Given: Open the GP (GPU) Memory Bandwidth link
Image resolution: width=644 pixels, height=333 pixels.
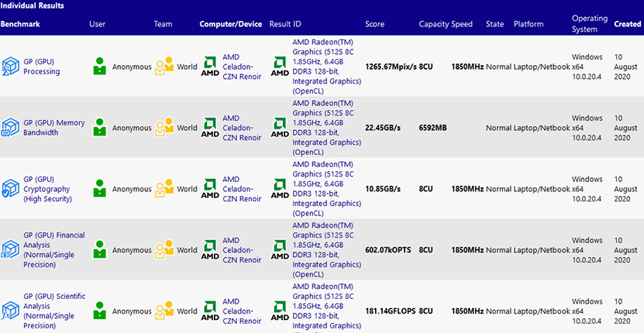Looking at the screenshot, I should (53, 128).
